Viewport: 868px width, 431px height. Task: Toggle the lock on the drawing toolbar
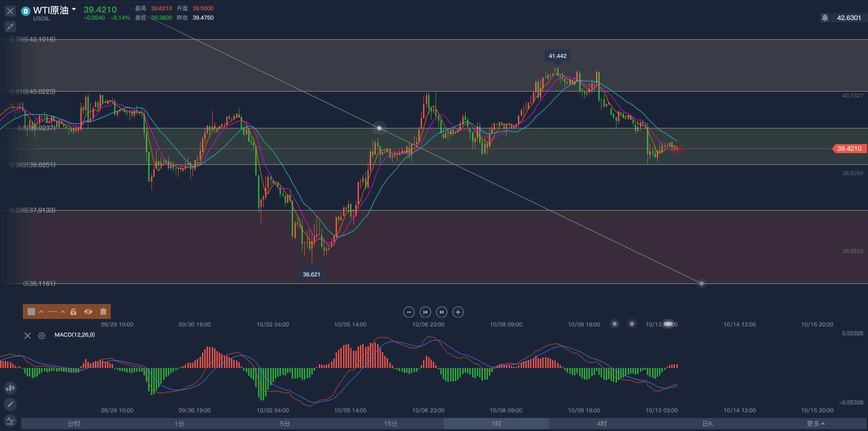(73, 311)
